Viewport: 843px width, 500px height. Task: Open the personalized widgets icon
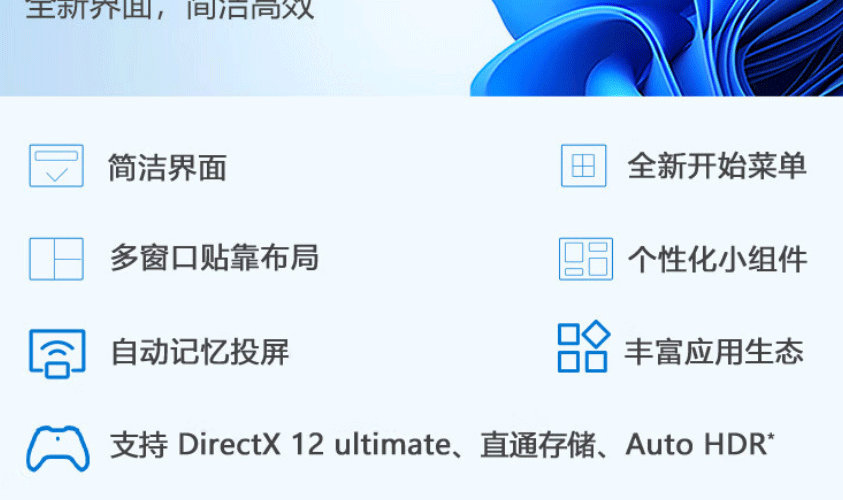coord(586,259)
